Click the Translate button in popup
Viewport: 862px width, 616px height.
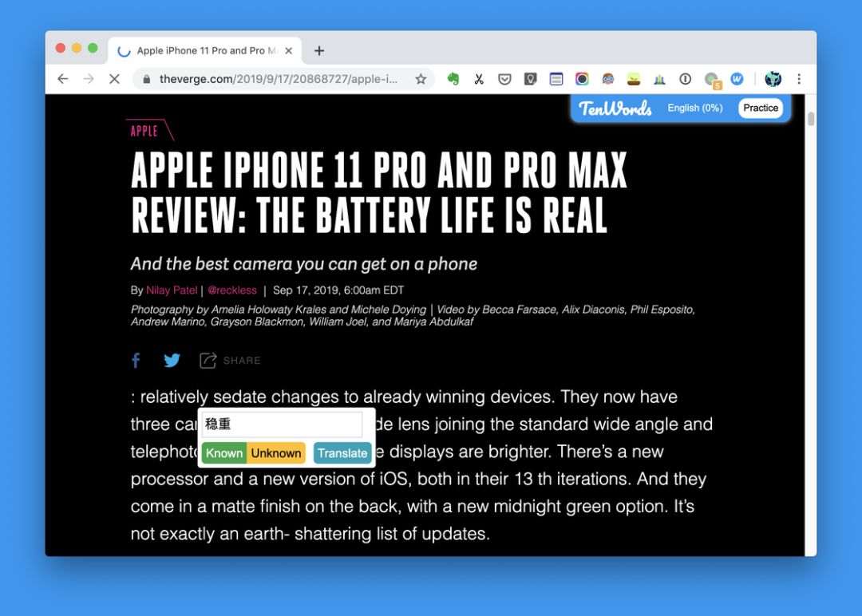tap(342, 453)
